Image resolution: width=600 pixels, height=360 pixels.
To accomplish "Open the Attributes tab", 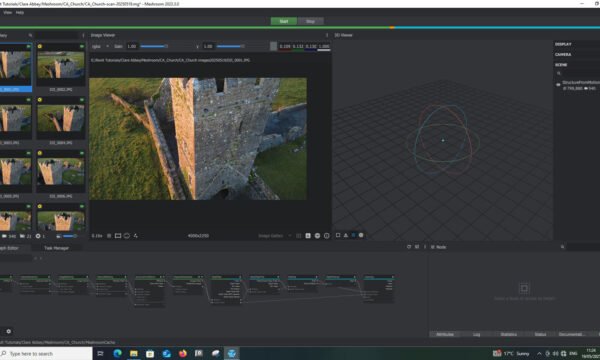I will pyautogui.click(x=445, y=334).
